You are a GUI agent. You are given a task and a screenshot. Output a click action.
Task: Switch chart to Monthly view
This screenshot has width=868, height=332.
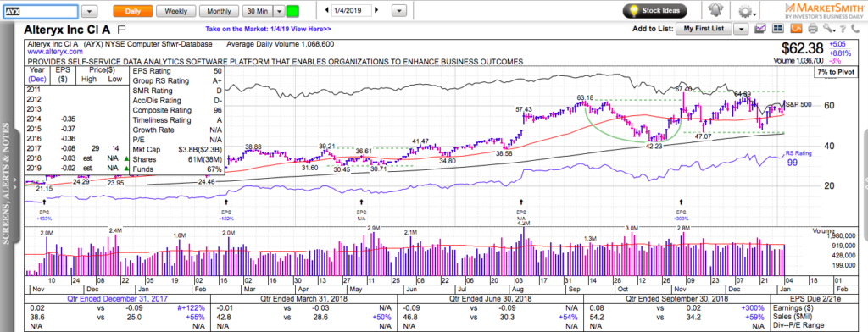tap(220, 11)
